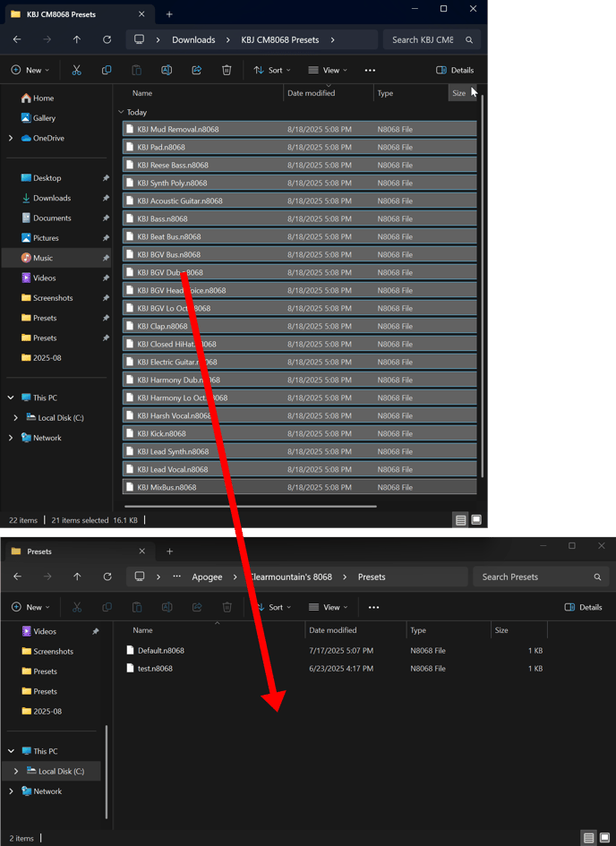Click horizontal scrollbar under KBJ file list

(251, 506)
